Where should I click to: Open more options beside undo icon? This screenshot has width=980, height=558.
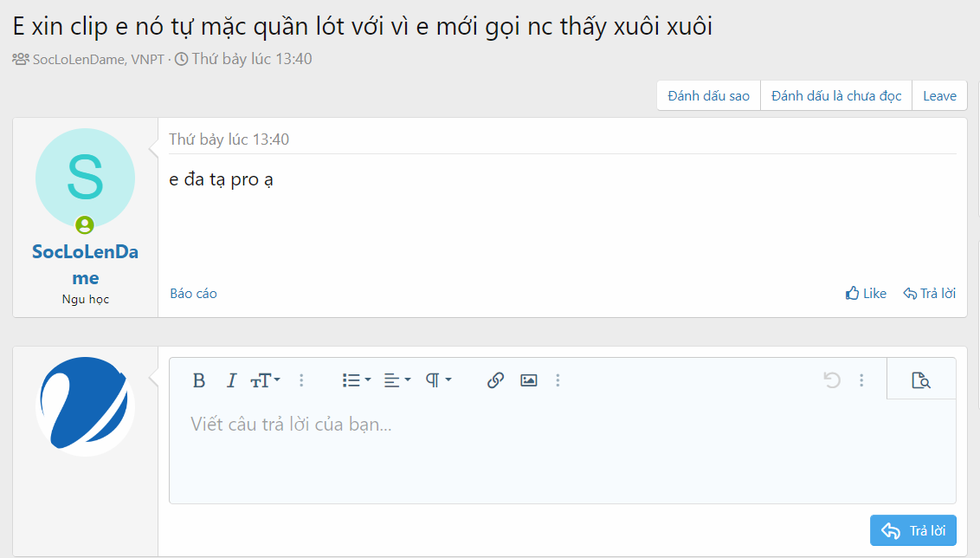861,380
